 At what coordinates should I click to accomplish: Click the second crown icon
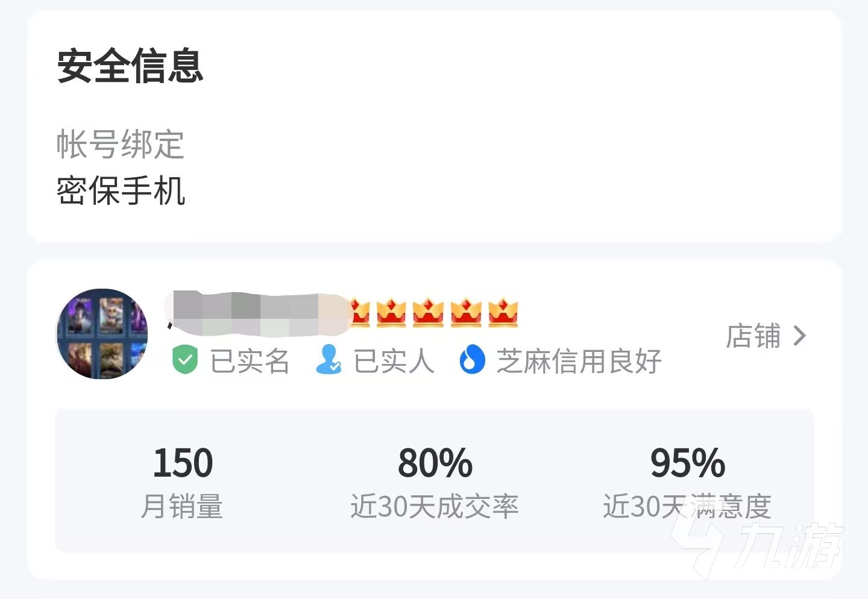coord(392,313)
